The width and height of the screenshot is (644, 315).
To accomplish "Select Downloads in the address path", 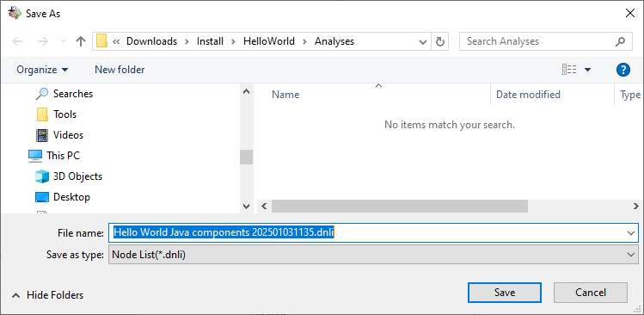I will [x=151, y=41].
